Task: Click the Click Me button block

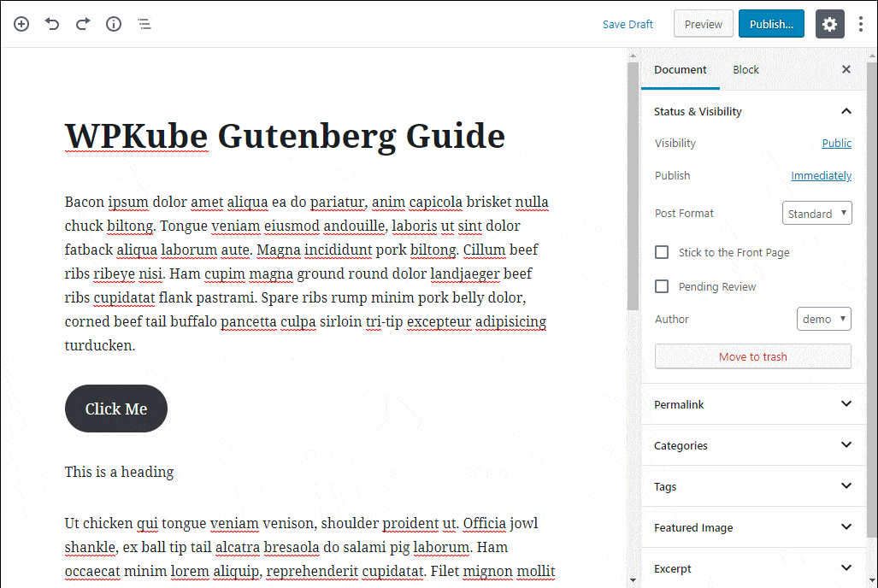Action: pyautogui.click(x=116, y=409)
